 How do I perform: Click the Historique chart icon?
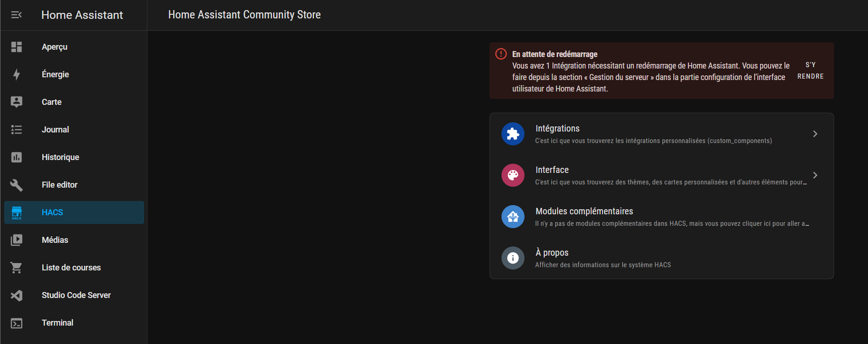[17, 157]
